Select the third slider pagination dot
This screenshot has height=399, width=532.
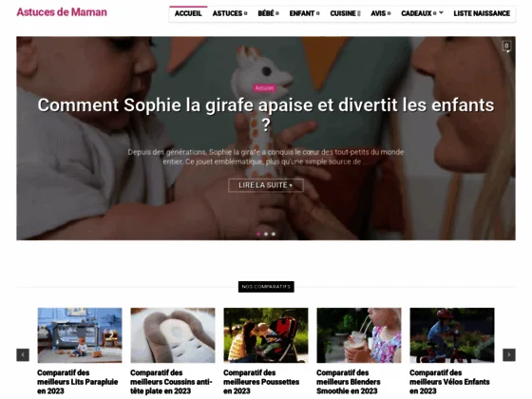274,234
